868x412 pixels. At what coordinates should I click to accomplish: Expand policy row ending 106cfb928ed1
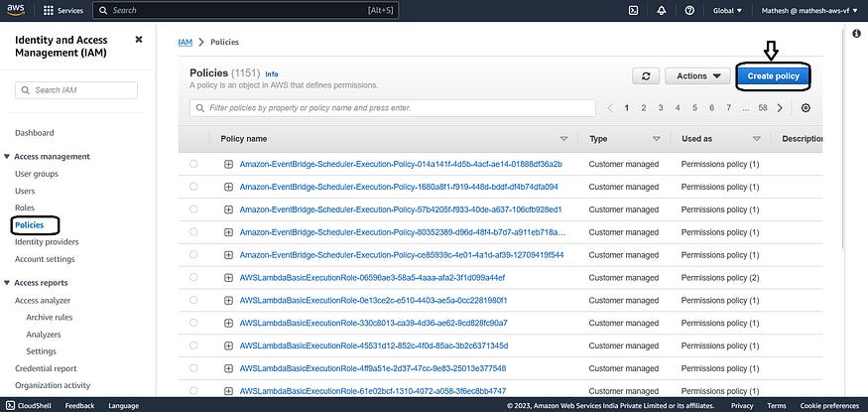228,209
